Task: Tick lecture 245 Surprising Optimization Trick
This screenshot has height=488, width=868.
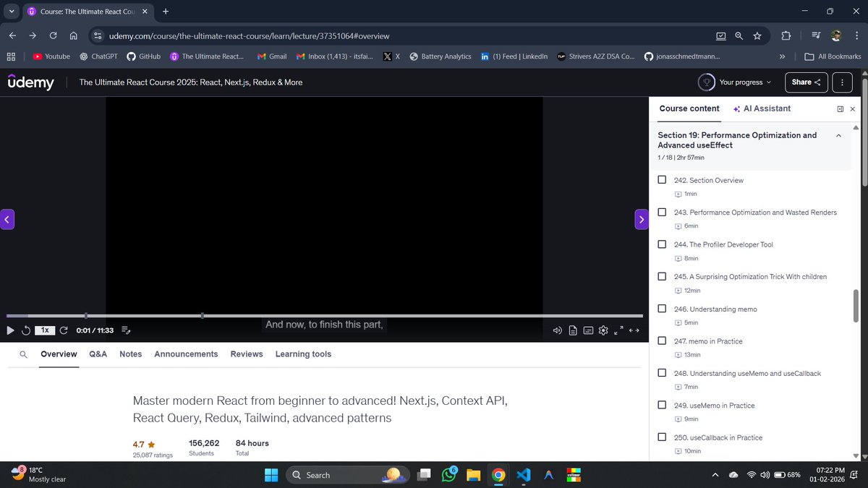Action: pos(662,276)
